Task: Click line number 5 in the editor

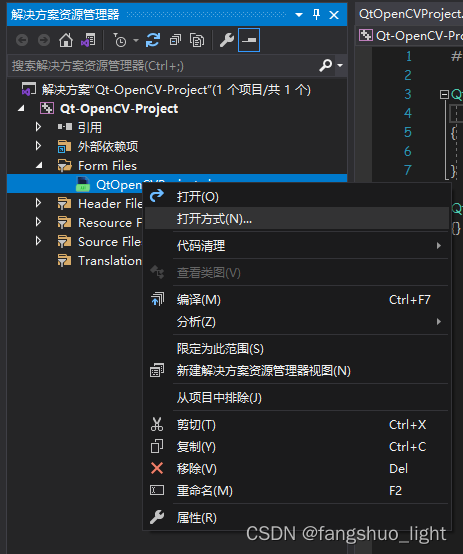Action: (x=408, y=132)
